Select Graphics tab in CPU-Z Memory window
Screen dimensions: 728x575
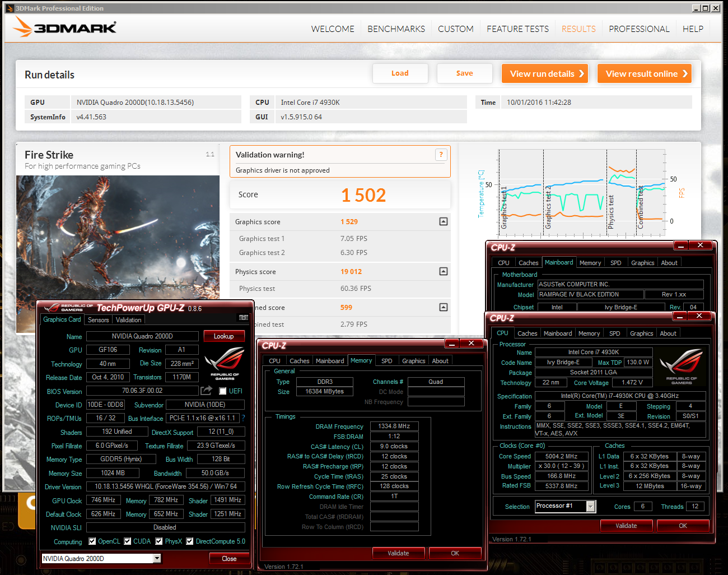pyautogui.click(x=413, y=361)
